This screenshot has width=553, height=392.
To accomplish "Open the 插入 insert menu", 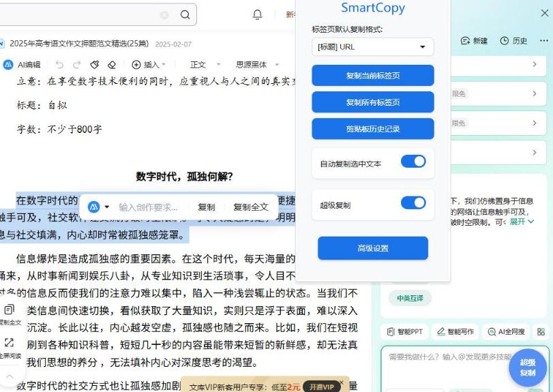I will point(148,65).
